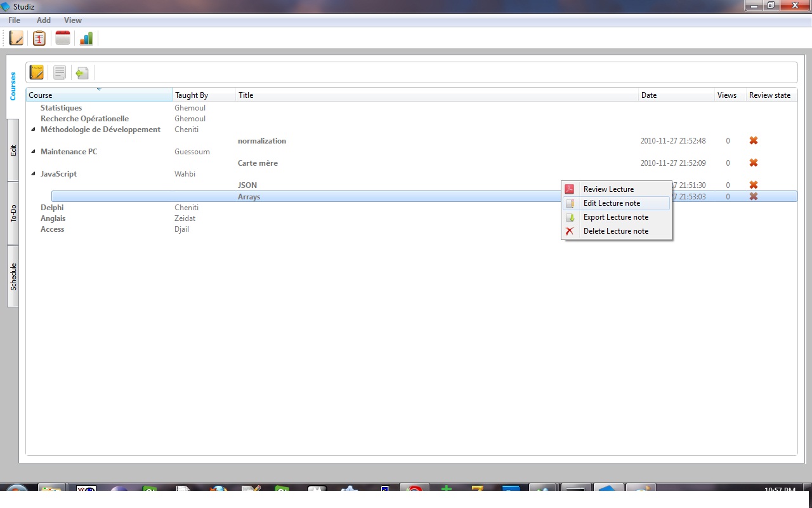Select the Recherche Opérationelle course row
The width and height of the screenshot is (812, 508).
click(x=84, y=119)
